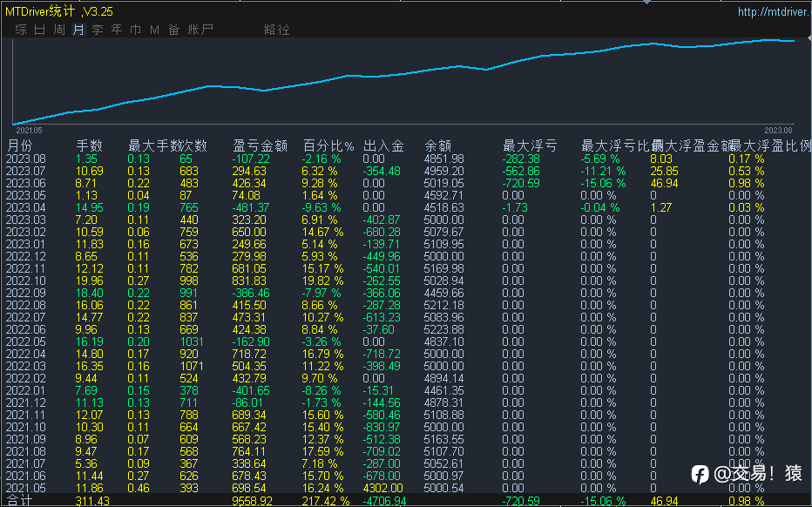Click the 百分比% column header
Image resolution: width=812 pixels, height=507 pixels.
pos(328,145)
